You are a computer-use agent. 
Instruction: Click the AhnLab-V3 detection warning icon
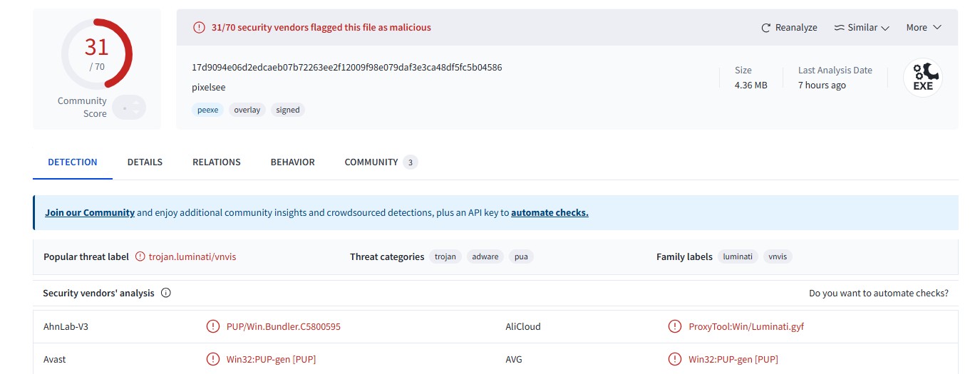pos(212,326)
